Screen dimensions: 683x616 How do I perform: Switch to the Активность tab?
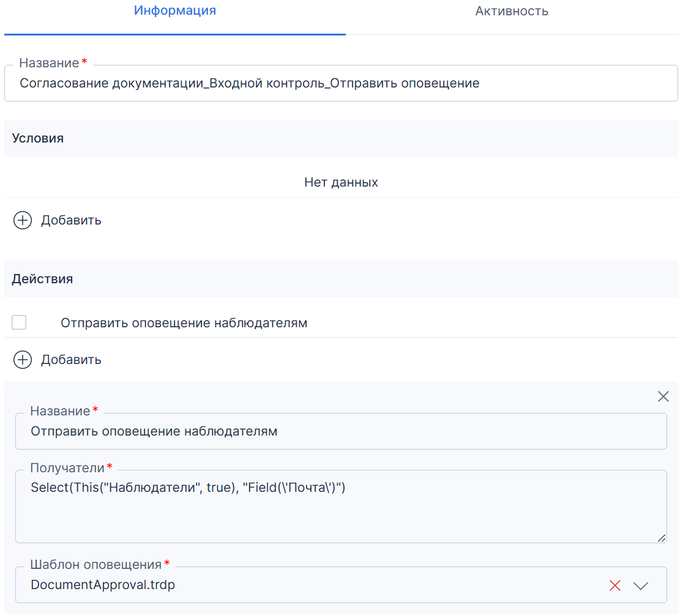coord(512,11)
